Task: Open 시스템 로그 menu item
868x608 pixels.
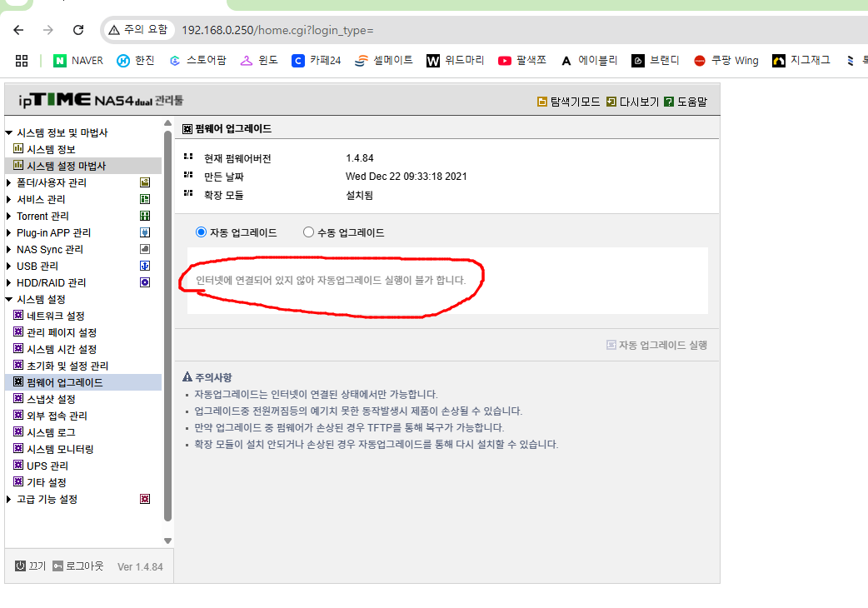Action: coord(51,432)
